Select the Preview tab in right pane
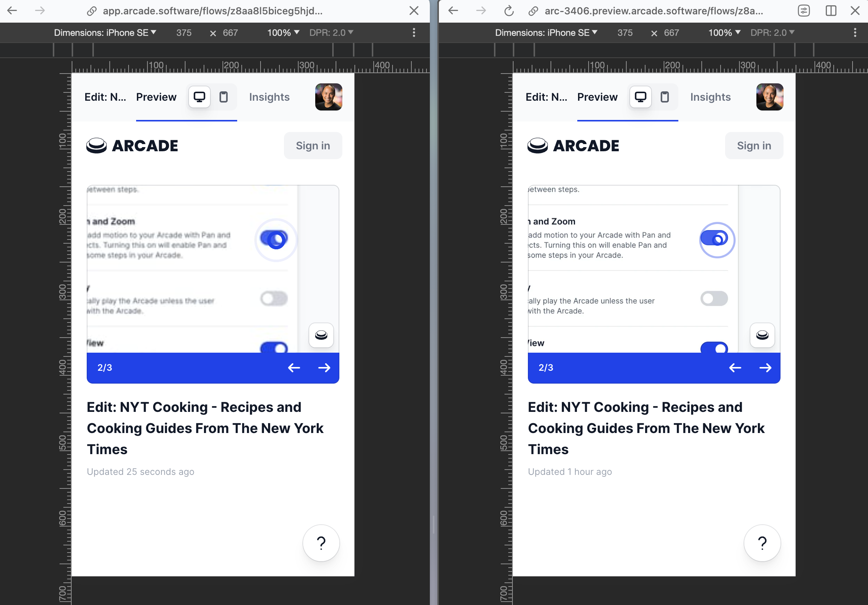The width and height of the screenshot is (868, 605). pyautogui.click(x=597, y=97)
